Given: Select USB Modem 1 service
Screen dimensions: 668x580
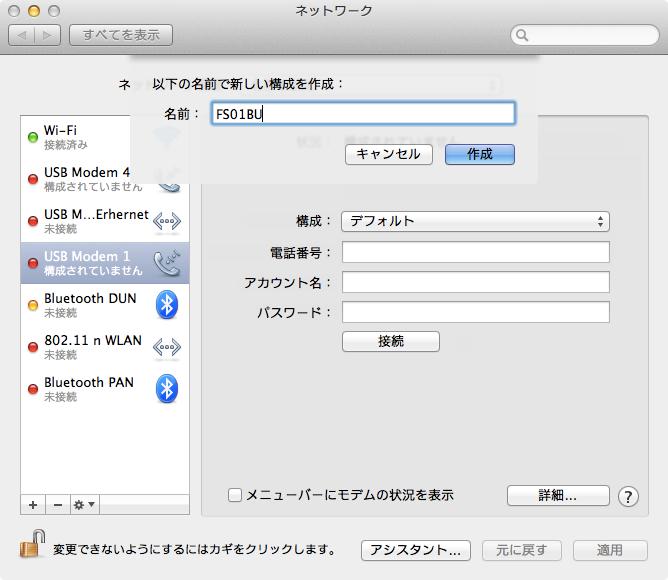Looking at the screenshot, I should coord(105,263).
